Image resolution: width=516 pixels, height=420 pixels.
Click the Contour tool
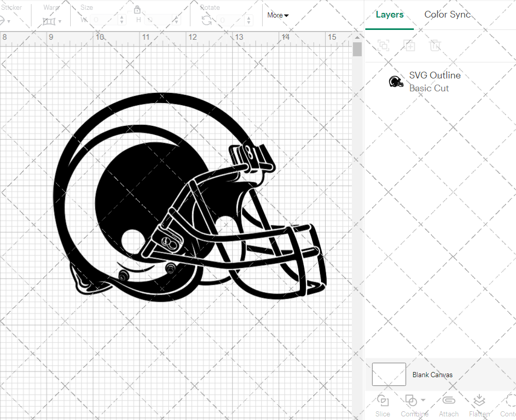click(x=508, y=406)
